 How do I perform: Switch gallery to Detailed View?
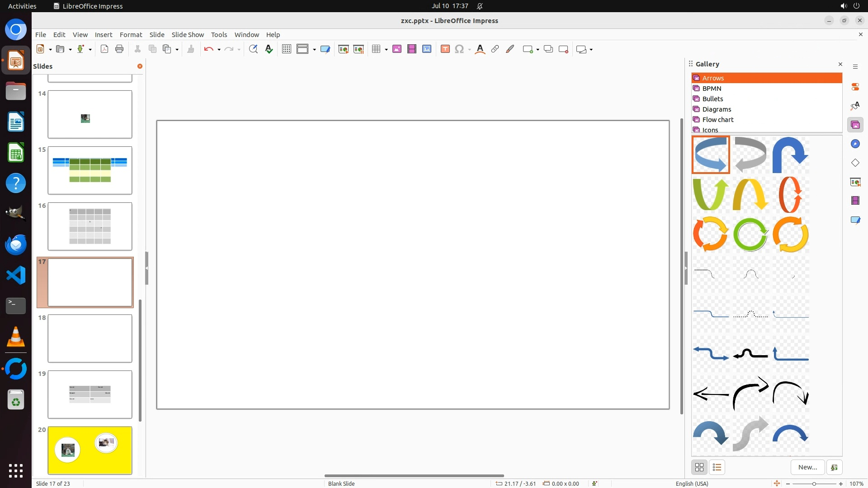coord(717,467)
